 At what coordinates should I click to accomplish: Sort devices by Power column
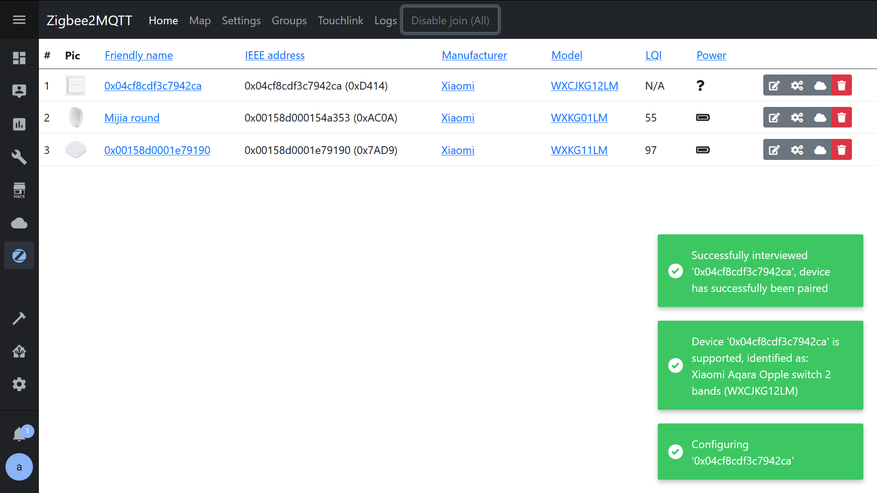(711, 55)
